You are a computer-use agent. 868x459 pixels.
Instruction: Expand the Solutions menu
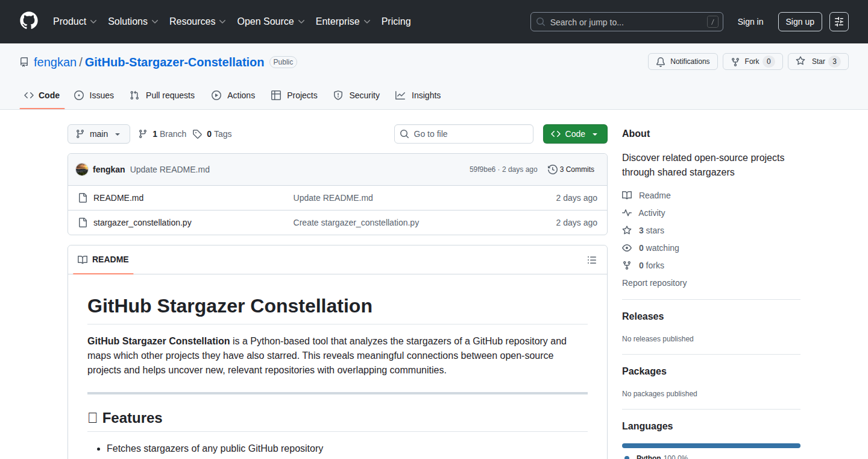coord(133,22)
